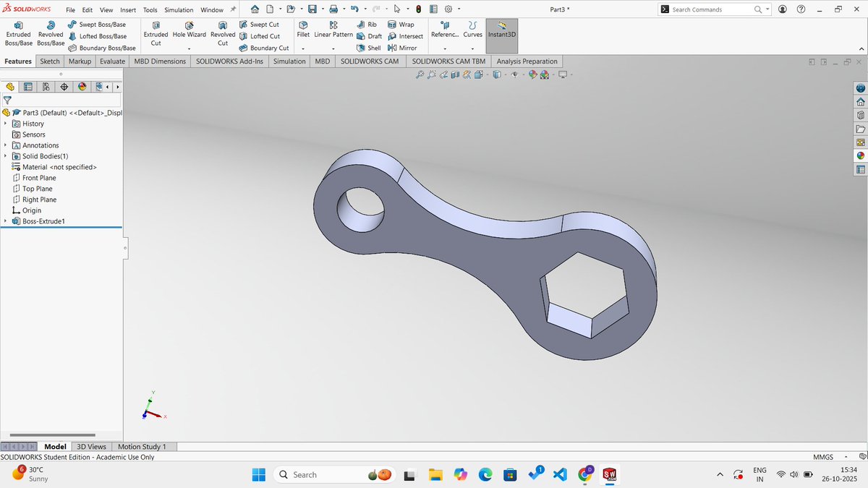This screenshot has height=488, width=868.
Task: Select the Revolved Boss/Base tool
Action: (x=51, y=34)
